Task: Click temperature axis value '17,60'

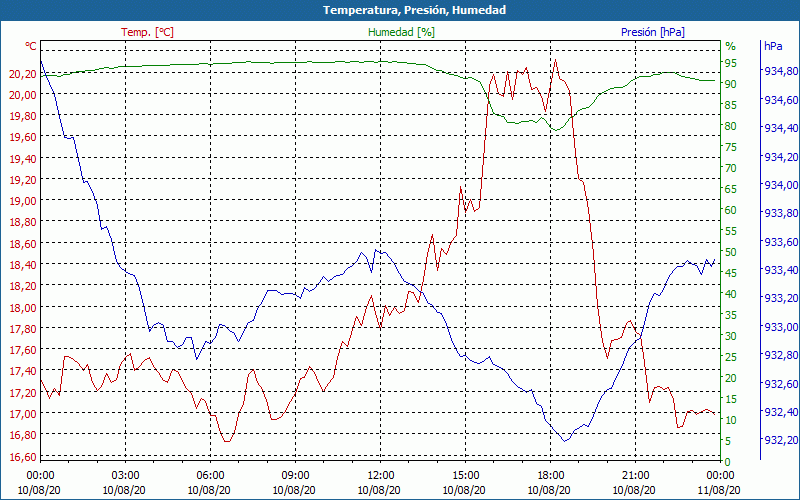Action: click(23, 350)
